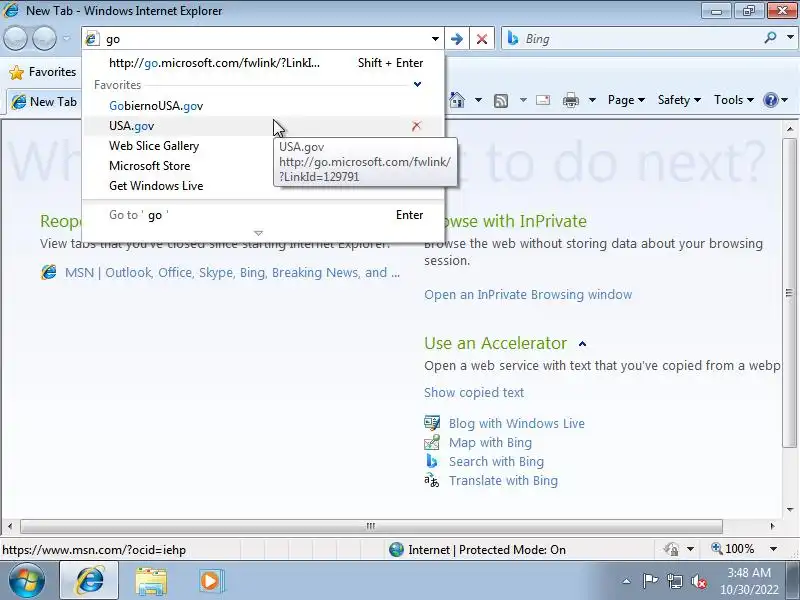
Task: Delete the USA.gov suggestion with red X
Action: point(416,126)
